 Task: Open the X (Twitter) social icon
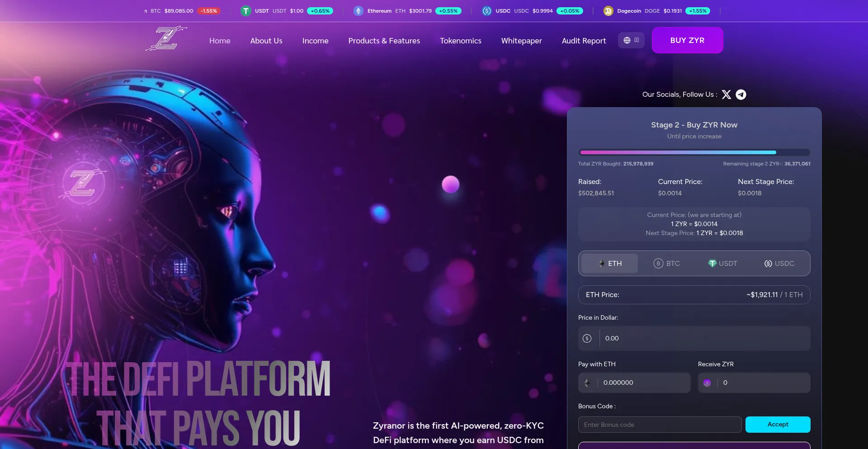tap(726, 95)
